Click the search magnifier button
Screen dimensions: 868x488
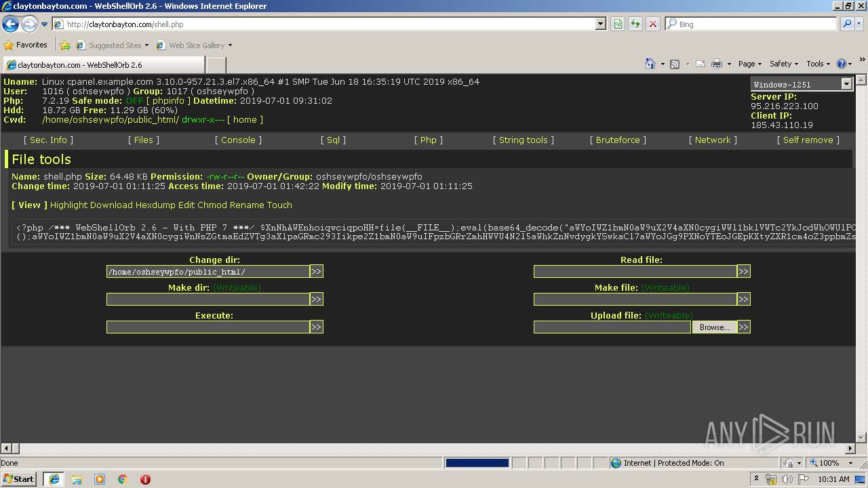[x=846, y=24]
